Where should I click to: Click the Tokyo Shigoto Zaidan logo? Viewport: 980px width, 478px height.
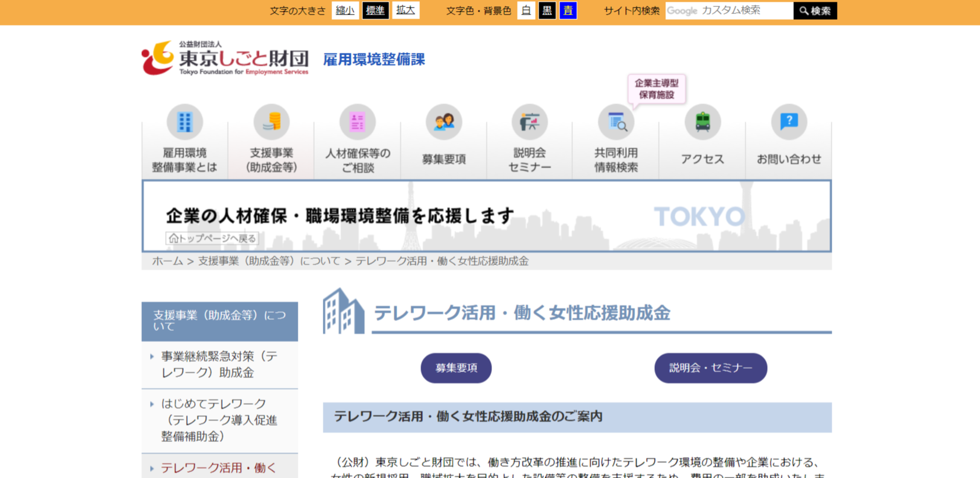(x=225, y=58)
